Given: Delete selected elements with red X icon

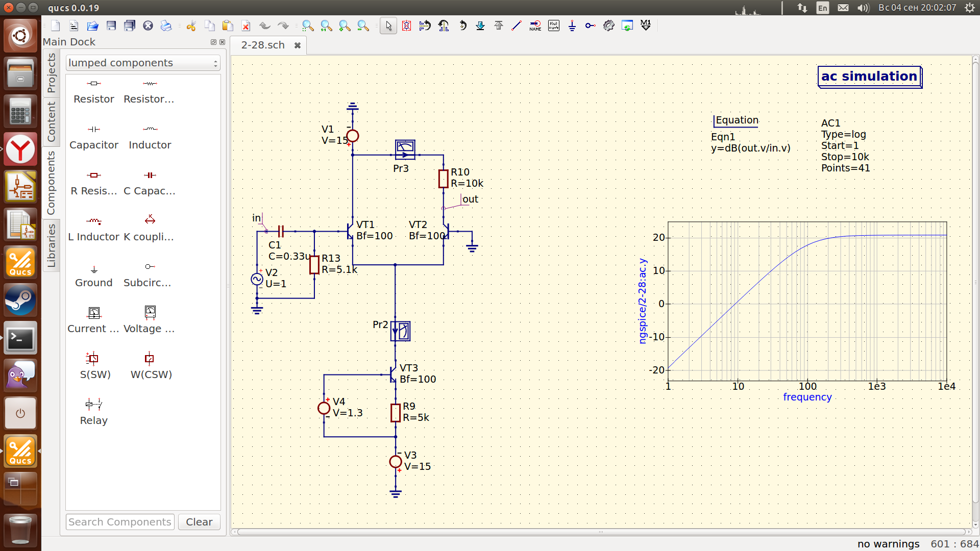Looking at the screenshot, I should click(246, 26).
